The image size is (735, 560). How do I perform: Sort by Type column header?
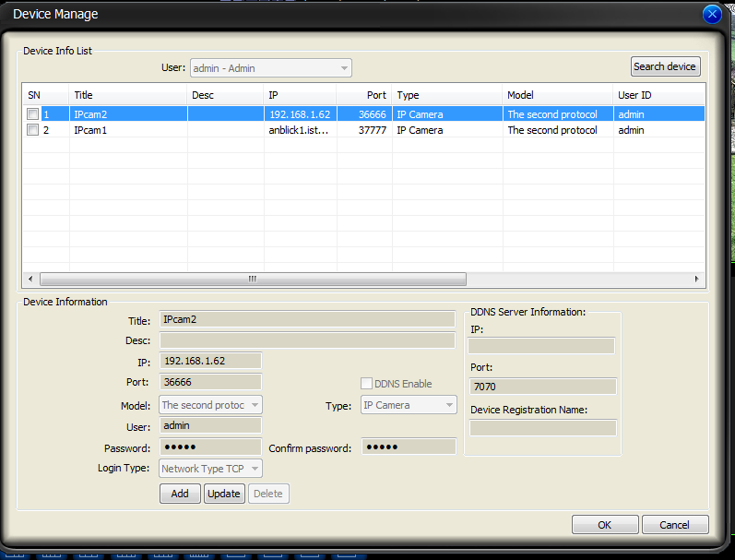coord(447,95)
